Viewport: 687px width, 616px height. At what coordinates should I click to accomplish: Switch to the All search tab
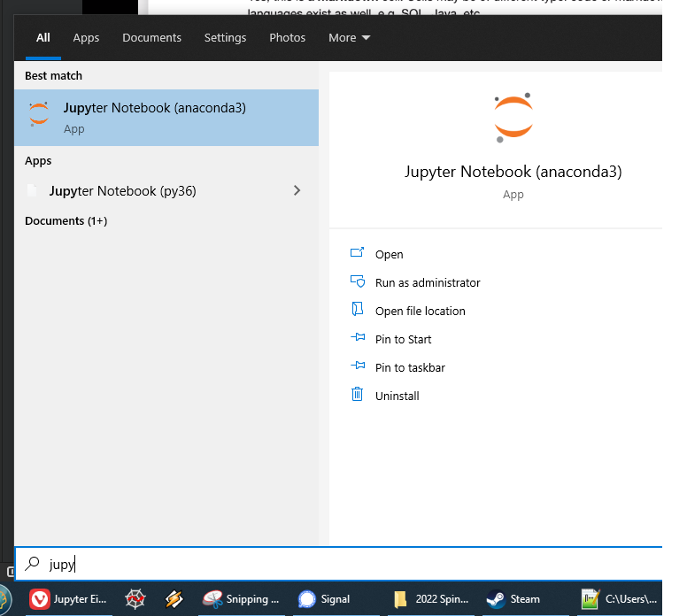coord(42,38)
